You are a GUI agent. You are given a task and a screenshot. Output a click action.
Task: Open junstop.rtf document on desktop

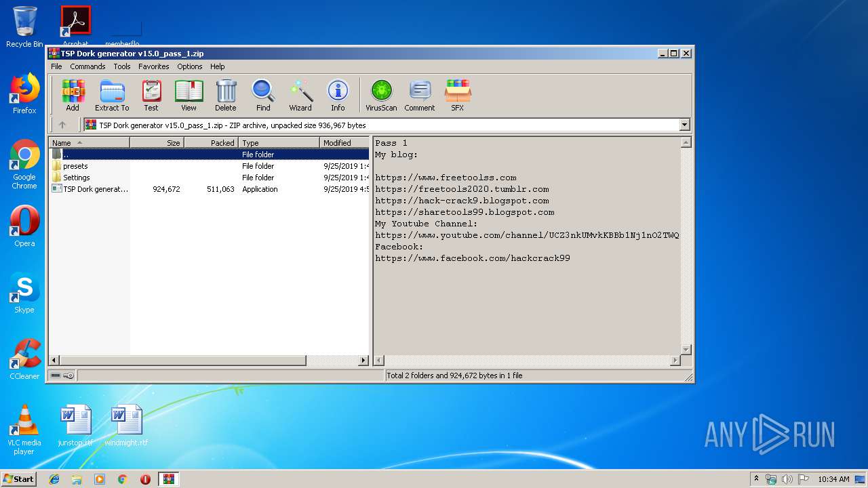(75, 426)
